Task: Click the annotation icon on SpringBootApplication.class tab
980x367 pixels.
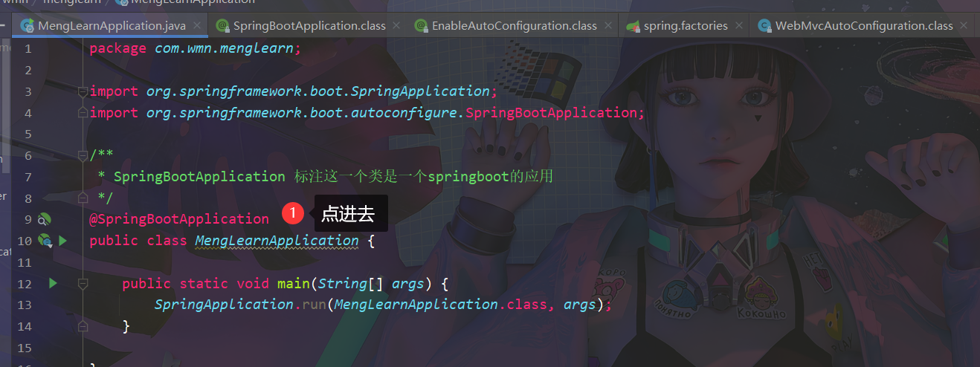Action: click(222, 26)
